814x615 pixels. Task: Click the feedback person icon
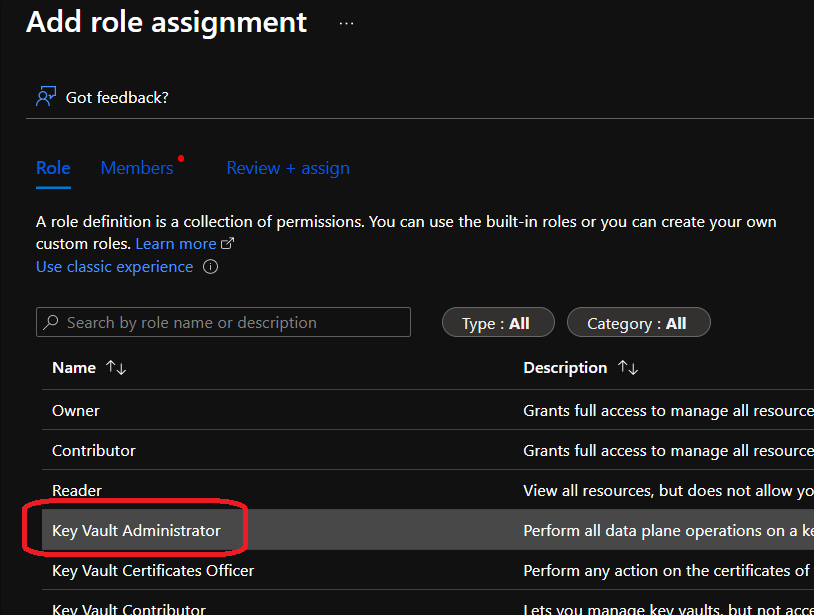46,97
